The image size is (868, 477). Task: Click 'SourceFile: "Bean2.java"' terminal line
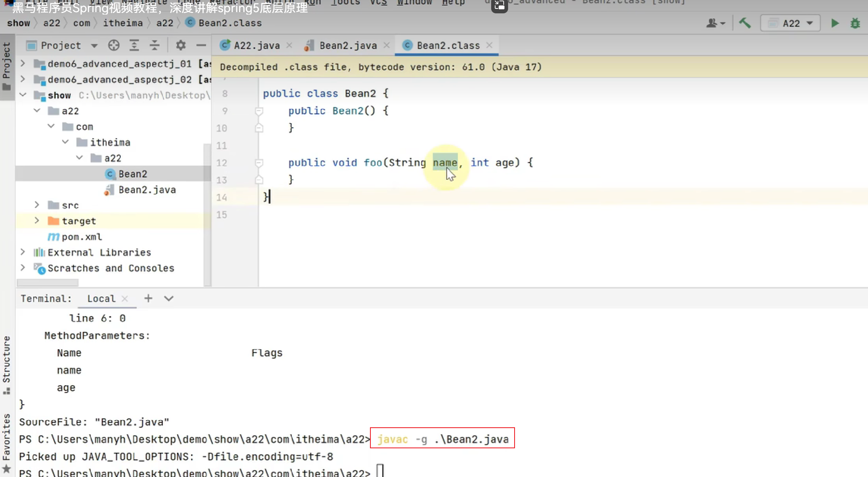point(94,422)
